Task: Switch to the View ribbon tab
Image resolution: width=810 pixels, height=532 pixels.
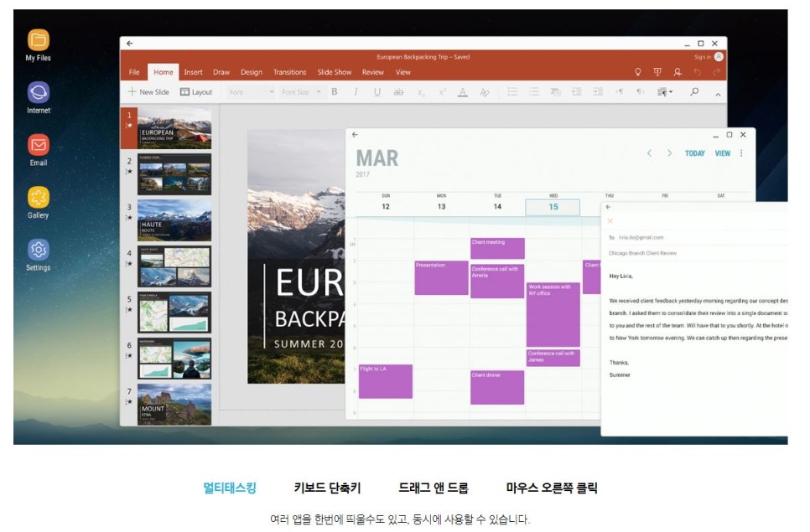Action: tap(403, 72)
